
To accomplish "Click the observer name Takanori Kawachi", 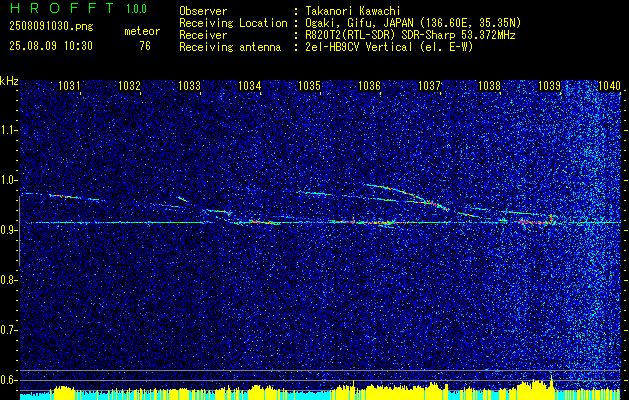I will coord(351,11).
